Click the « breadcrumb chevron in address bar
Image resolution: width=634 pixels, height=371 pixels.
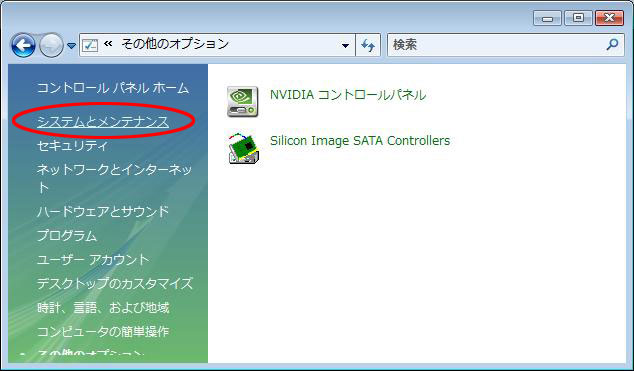coord(108,43)
